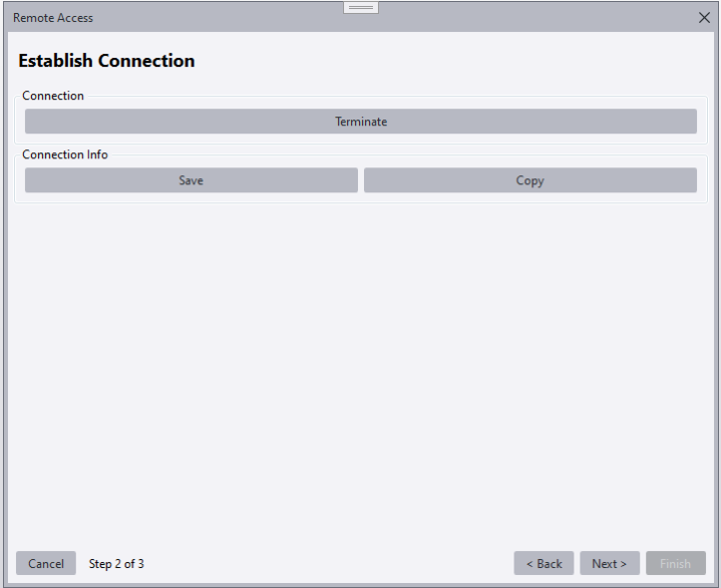Click the blank area below Connection Info
The image size is (721, 588).
[360, 369]
